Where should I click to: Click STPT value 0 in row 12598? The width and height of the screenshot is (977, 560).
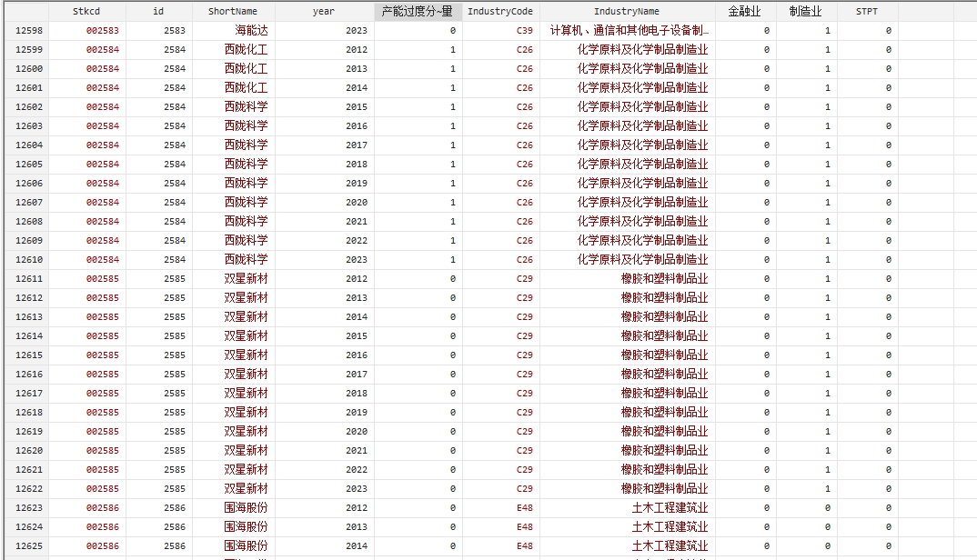(x=889, y=31)
